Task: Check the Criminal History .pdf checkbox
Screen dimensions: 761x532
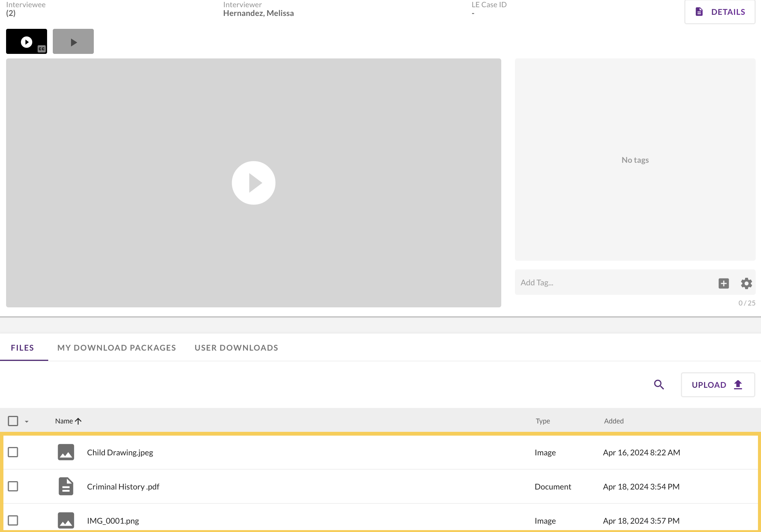Action: 13,486
